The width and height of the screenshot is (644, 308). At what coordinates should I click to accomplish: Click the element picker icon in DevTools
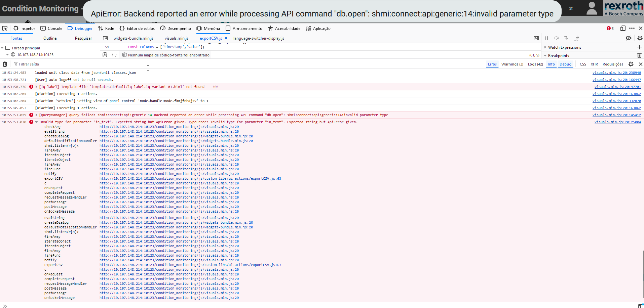point(5,29)
